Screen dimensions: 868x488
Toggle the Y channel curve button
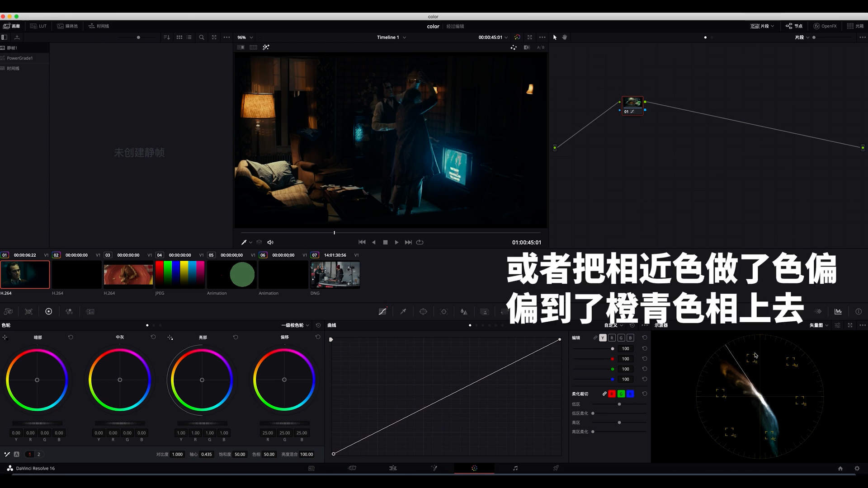pyautogui.click(x=603, y=338)
